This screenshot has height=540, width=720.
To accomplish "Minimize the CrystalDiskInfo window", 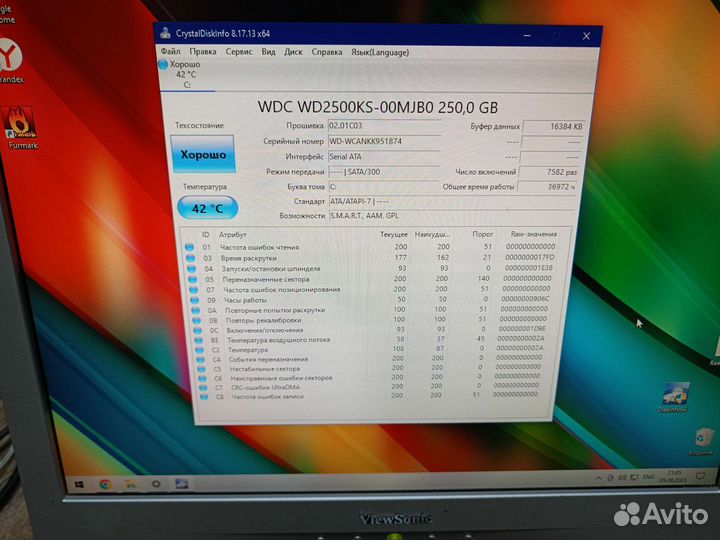I will pos(527,35).
